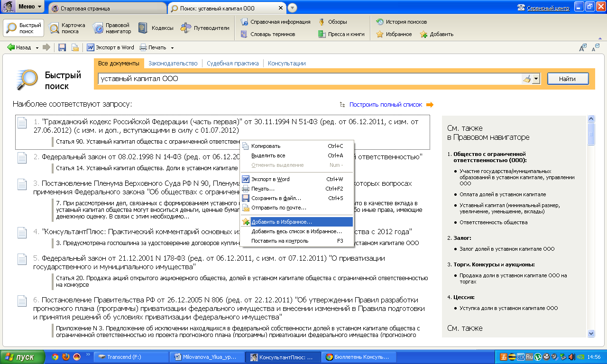Viewport: 607px width, 364px height.
Task: Click Экспорт в Word in the toolbar
Action: point(110,47)
